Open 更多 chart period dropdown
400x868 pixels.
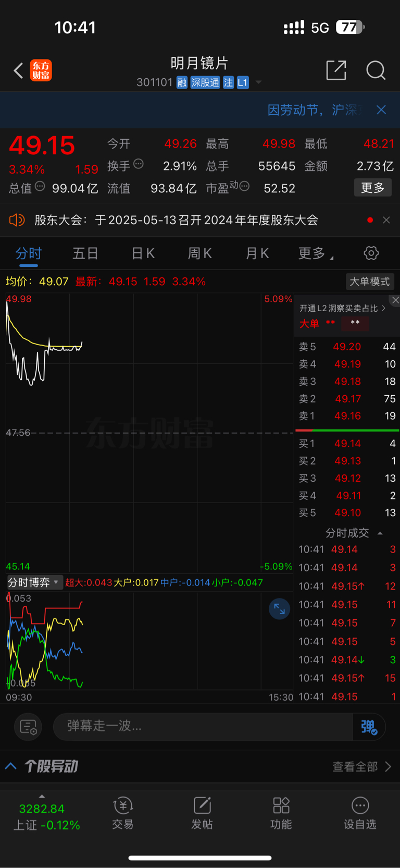point(316,254)
